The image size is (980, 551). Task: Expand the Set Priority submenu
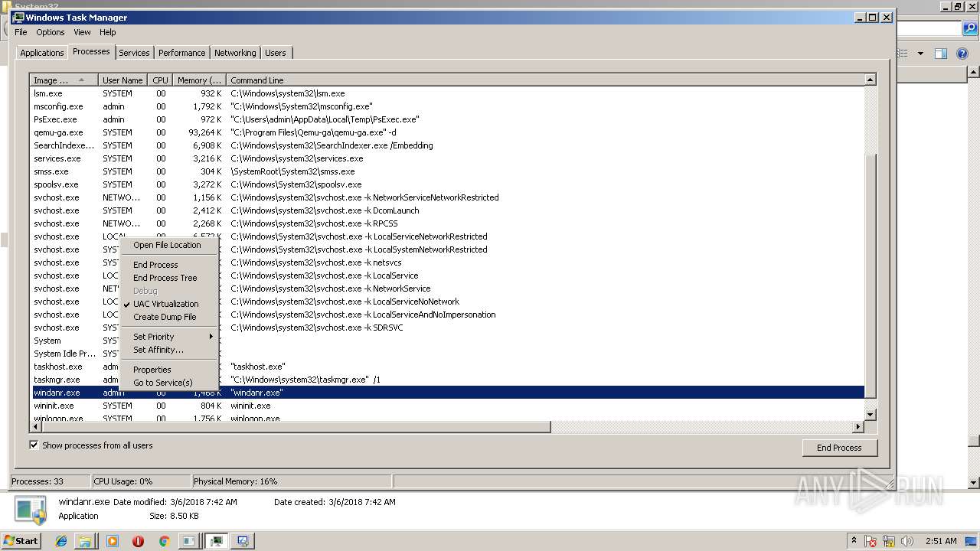pyautogui.click(x=169, y=337)
